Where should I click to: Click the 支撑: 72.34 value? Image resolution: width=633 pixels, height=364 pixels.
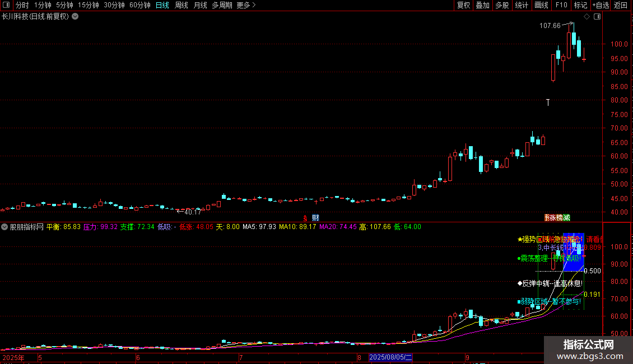[x=137, y=227]
